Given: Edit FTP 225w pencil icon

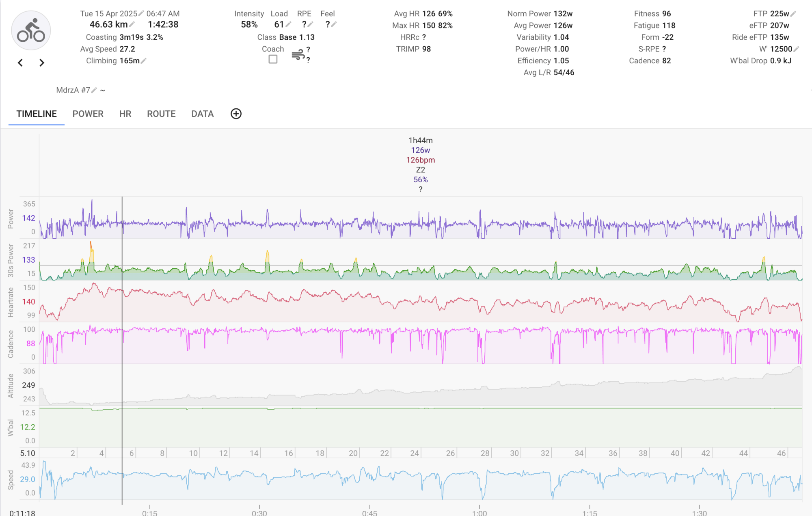Looking at the screenshot, I should 793,13.
